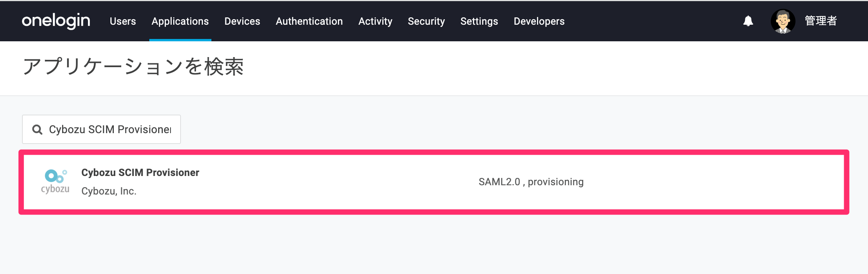The image size is (868, 274).
Task: Open the 管理者 account dropdown
Action: (821, 21)
